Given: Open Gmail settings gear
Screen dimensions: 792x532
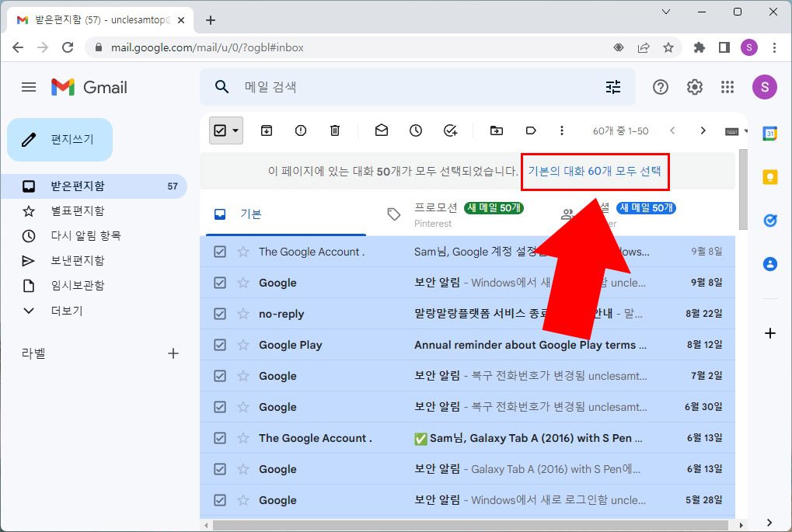Looking at the screenshot, I should (x=695, y=87).
